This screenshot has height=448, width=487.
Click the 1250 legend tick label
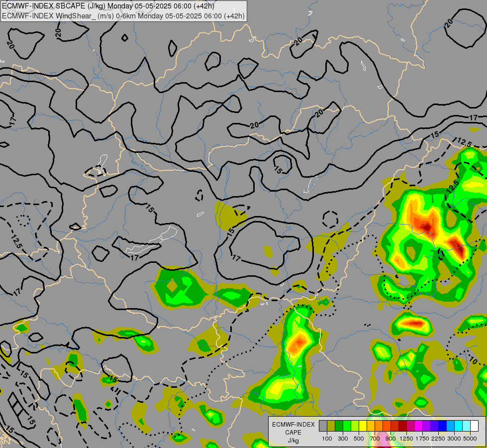pyautogui.click(x=406, y=439)
